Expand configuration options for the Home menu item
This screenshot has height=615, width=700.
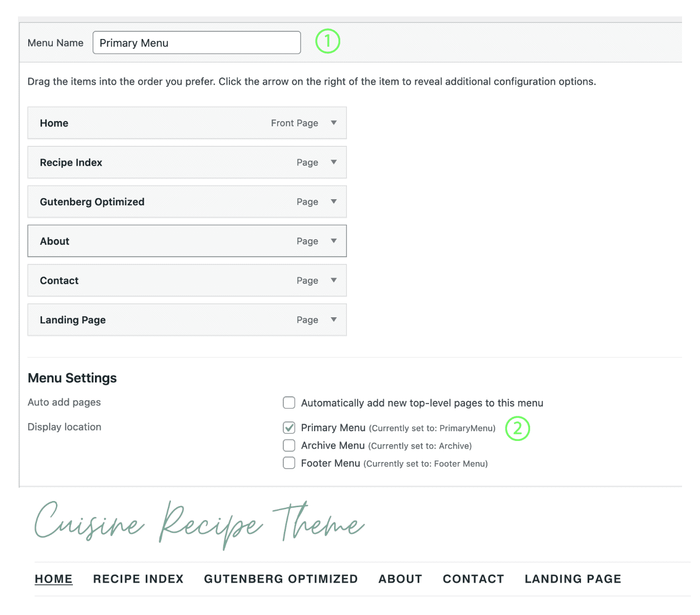point(333,123)
